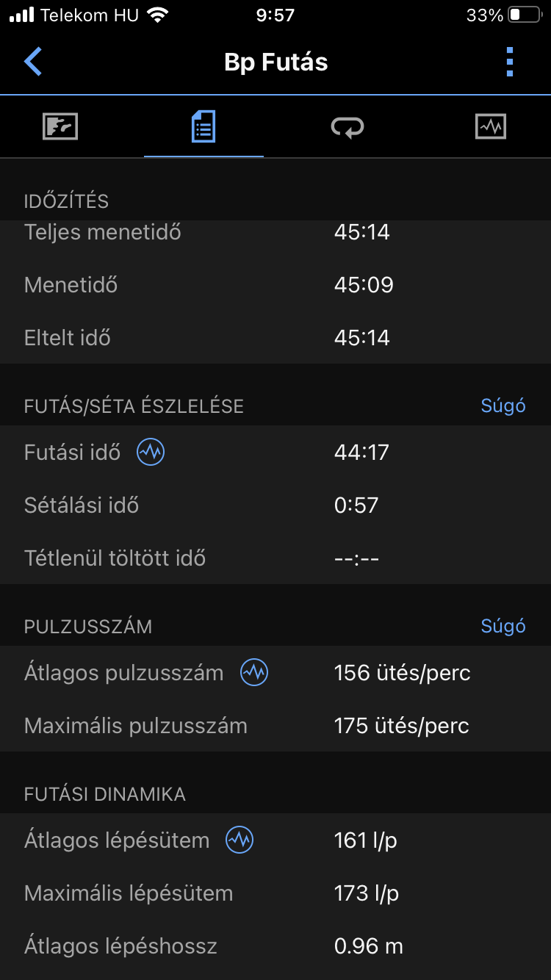Screen dimensions: 551x980
Task: Tap the battery indicator in status bar
Action: click(525, 15)
